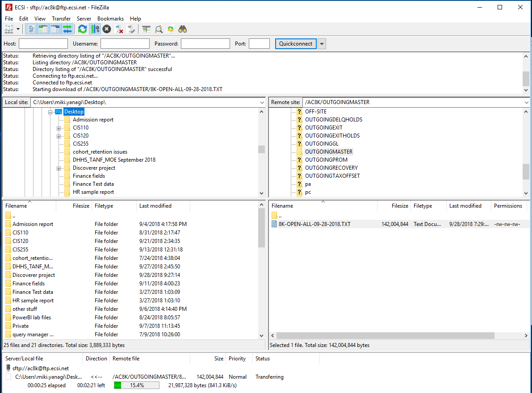Screen dimensions: 532x393
Task: Reconnect to the last server icon
Action: pos(131,29)
